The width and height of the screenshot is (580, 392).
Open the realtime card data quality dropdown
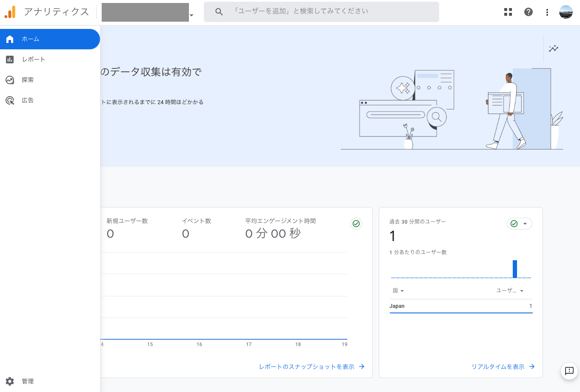point(520,224)
